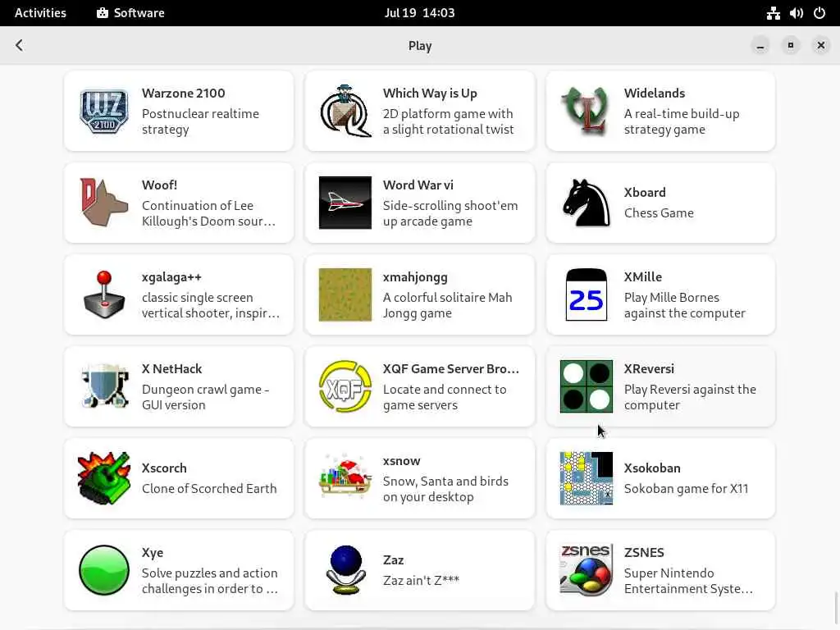Click the volume speaker icon in top bar
840x630 pixels.
796,13
